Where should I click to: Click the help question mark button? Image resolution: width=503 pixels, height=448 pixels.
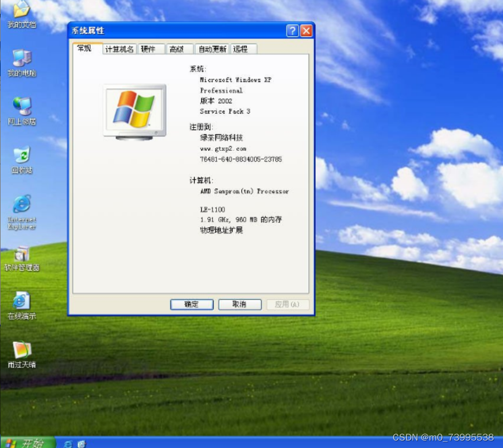click(292, 31)
